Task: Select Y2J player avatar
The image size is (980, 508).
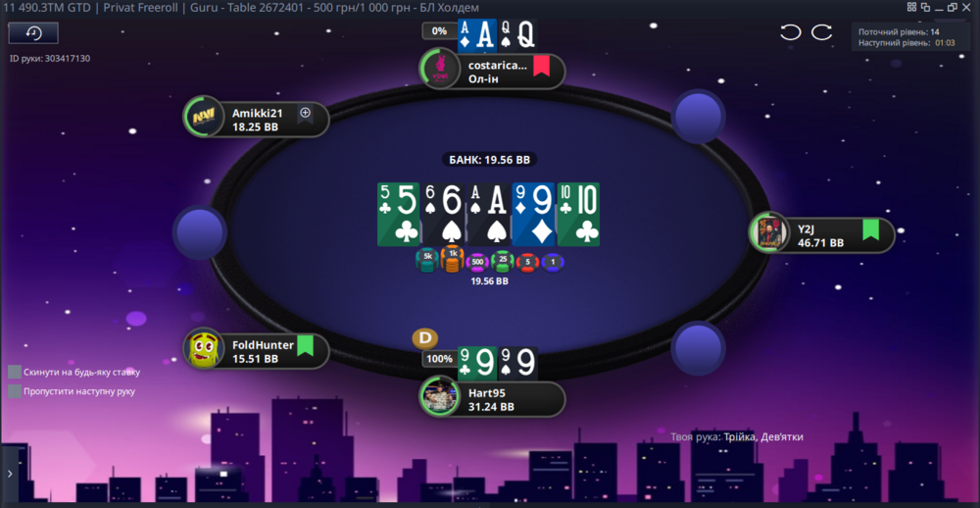Action: pyautogui.click(x=769, y=232)
